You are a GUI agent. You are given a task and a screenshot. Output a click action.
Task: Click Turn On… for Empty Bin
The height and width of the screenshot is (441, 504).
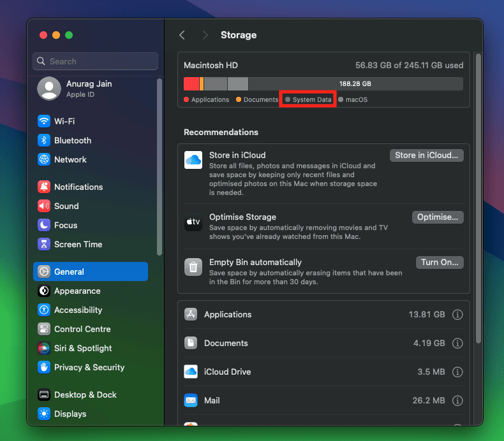click(440, 263)
